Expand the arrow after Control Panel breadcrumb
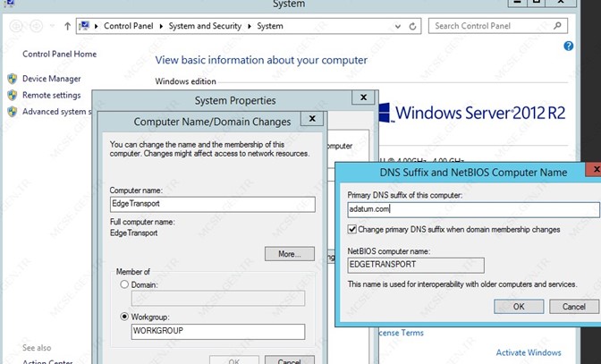The height and width of the screenshot is (364, 601). [161, 26]
